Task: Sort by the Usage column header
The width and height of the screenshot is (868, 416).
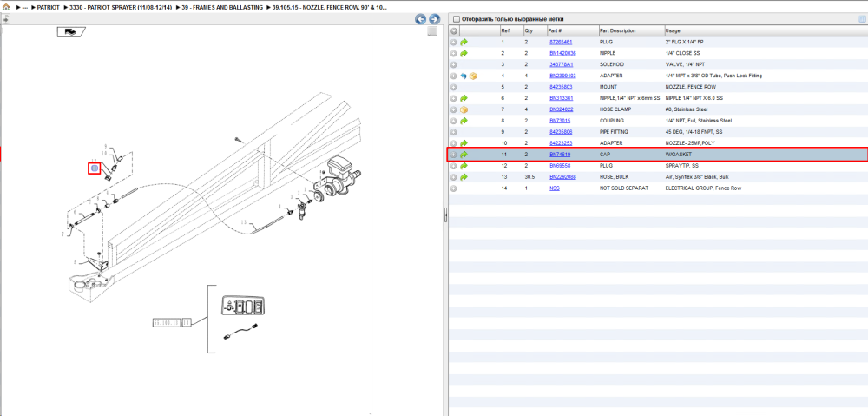Action: tap(765, 31)
